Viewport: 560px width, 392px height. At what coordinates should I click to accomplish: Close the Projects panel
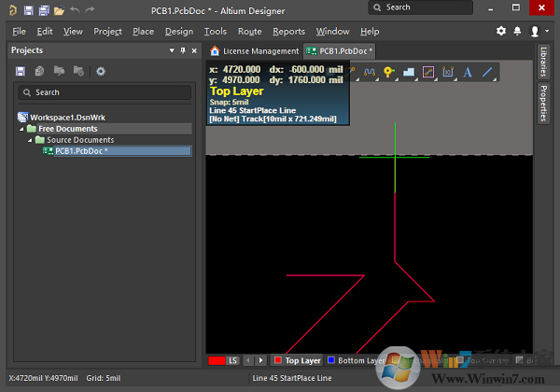coord(194,50)
